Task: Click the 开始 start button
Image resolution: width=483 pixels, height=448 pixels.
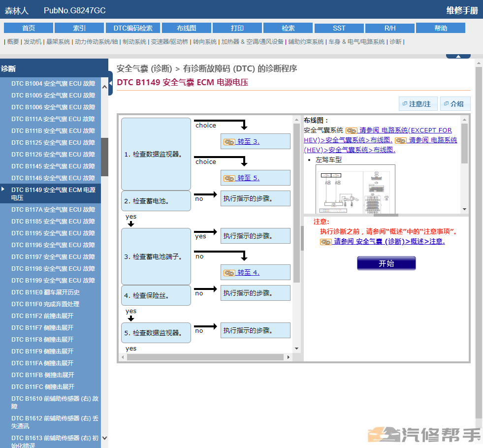Action: point(386,263)
